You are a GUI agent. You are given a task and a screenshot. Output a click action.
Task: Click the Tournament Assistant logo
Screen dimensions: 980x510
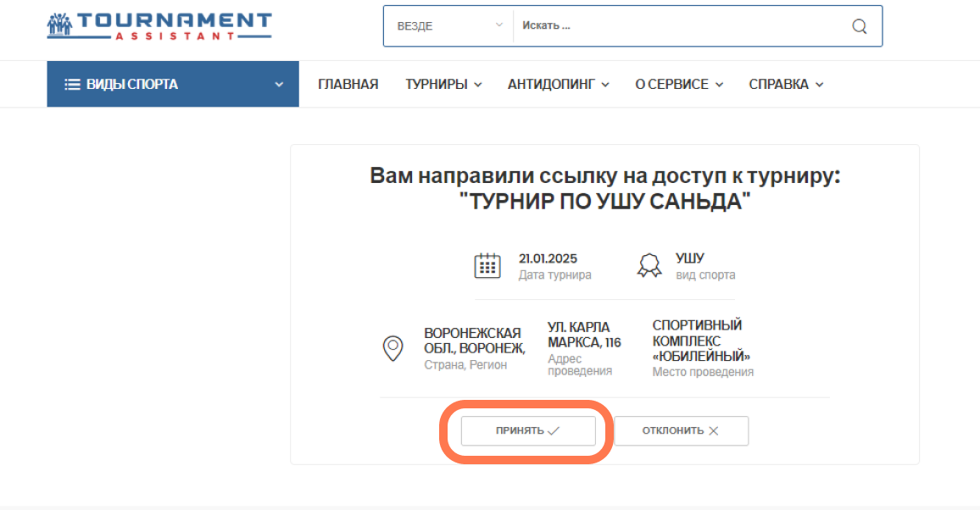click(x=159, y=26)
